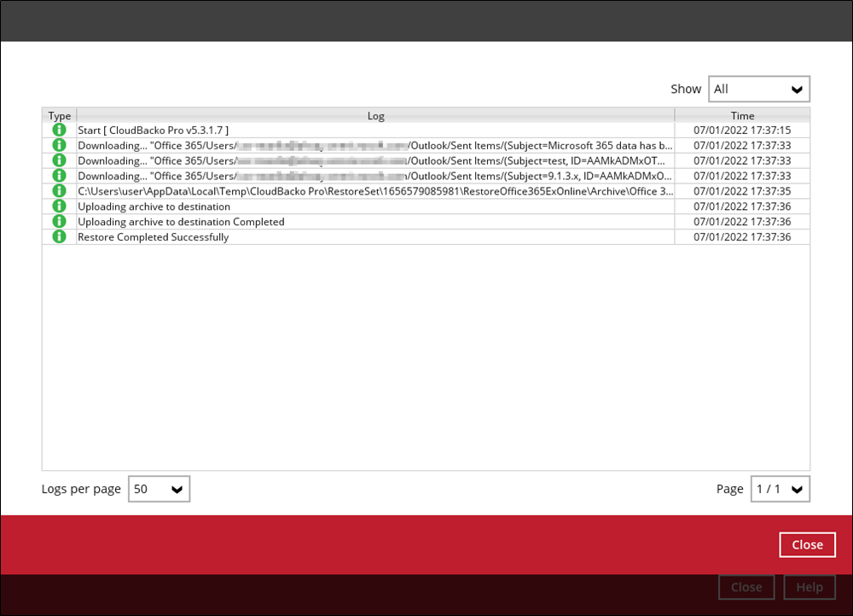Select the 'Start [ CloudBacko Pro v5.3.1.7 ]' log text
This screenshot has width=853, height=616.
point(154,130)
